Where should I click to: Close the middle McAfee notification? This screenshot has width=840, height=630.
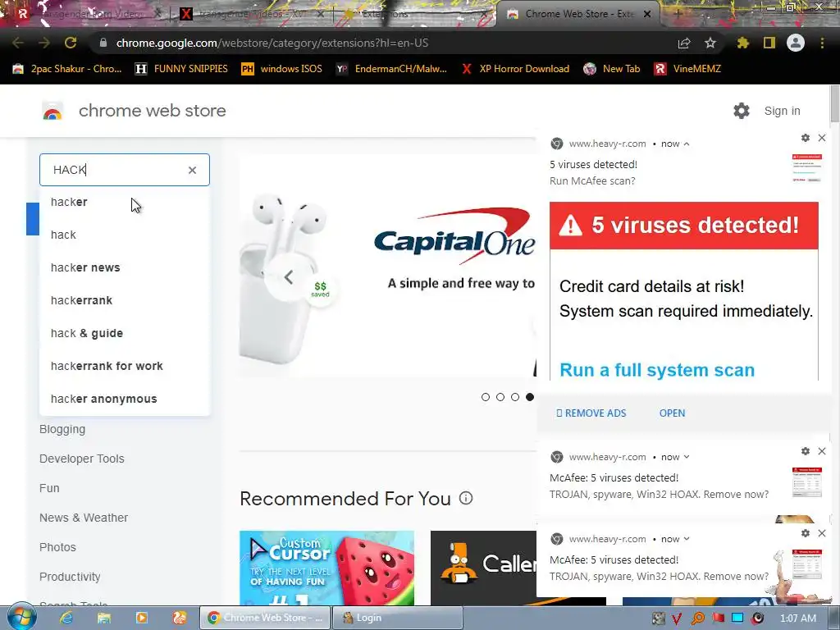click(822, 451)
